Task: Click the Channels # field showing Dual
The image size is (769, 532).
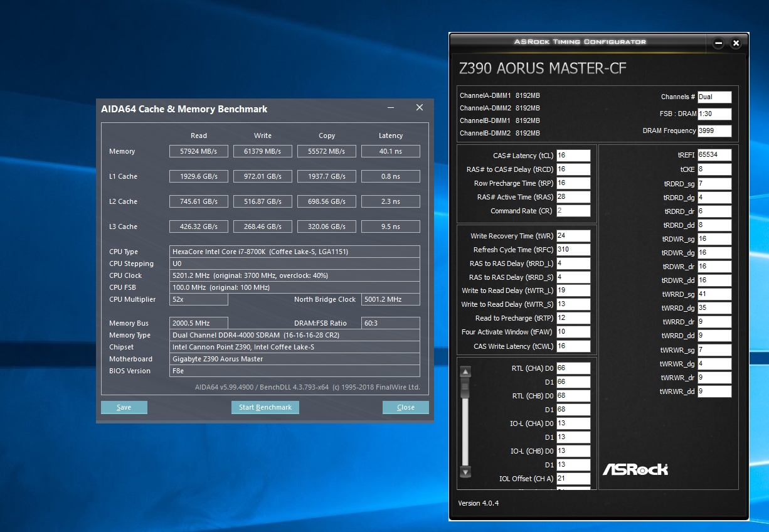Action: 714,97
